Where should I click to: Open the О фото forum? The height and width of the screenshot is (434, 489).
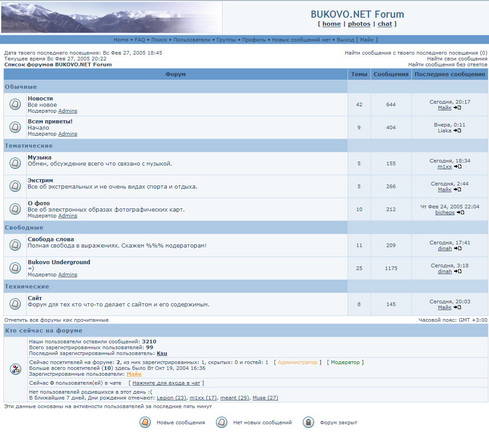click(x=39, y=203)
